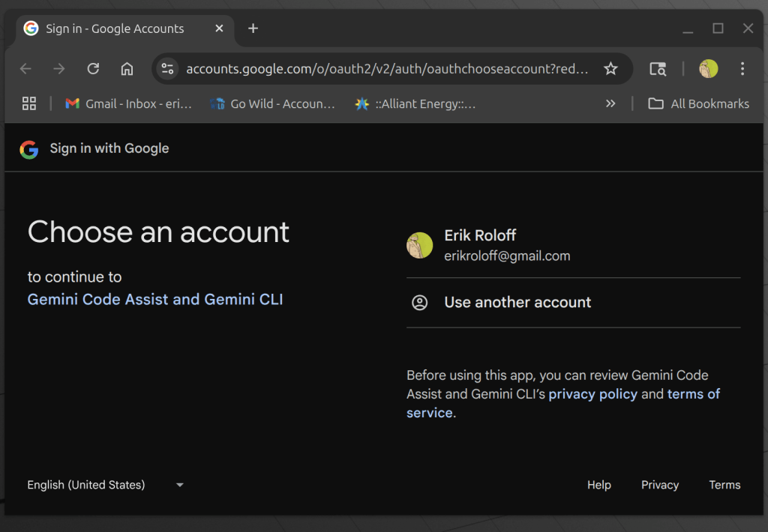768x532 pixels.
Task: Select Use another account
Action: coord(517,303)
